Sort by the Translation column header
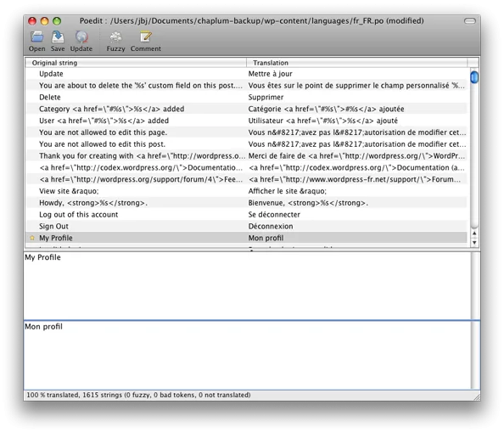 click(x=356, y=63)
